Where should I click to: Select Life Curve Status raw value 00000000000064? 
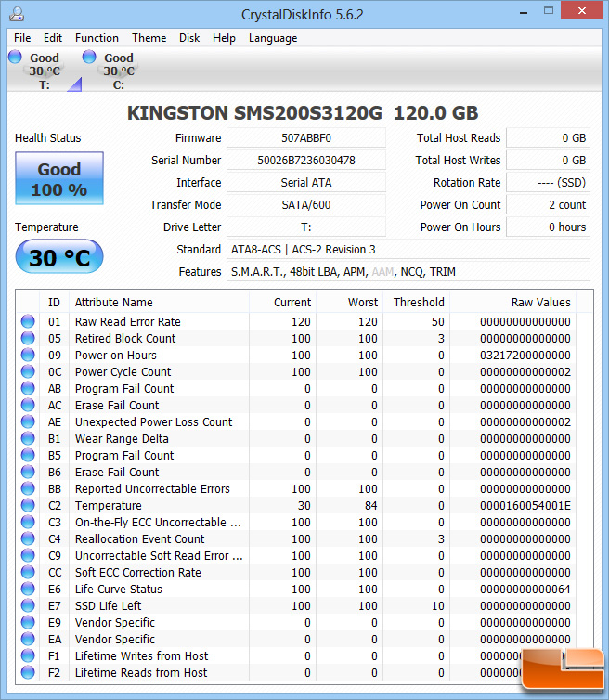point(525,590)
